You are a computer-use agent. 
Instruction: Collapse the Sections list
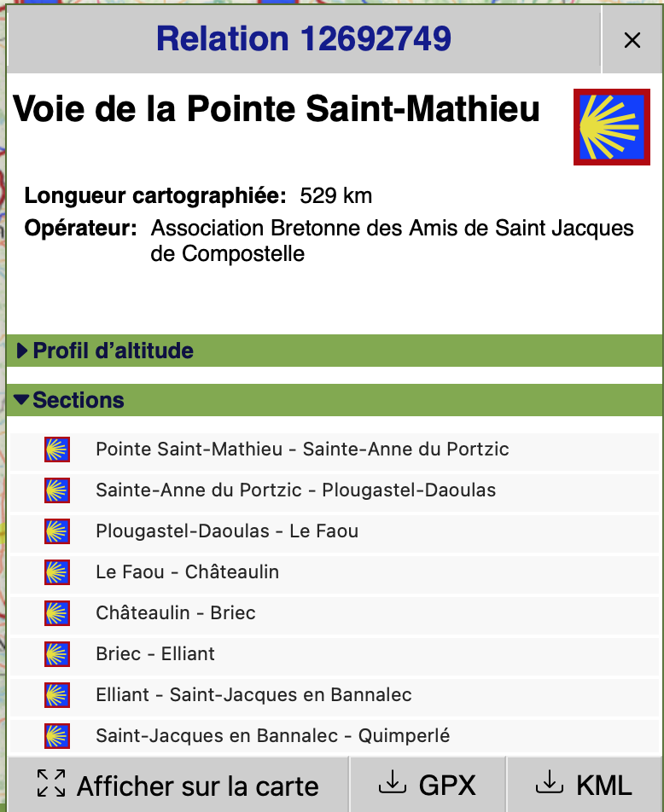[x=70, y=400]
